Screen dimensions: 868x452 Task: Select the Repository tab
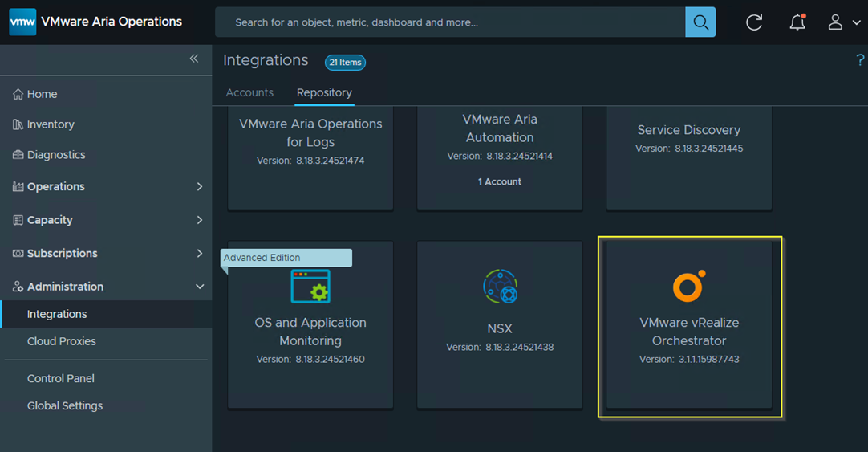(324, 92)
